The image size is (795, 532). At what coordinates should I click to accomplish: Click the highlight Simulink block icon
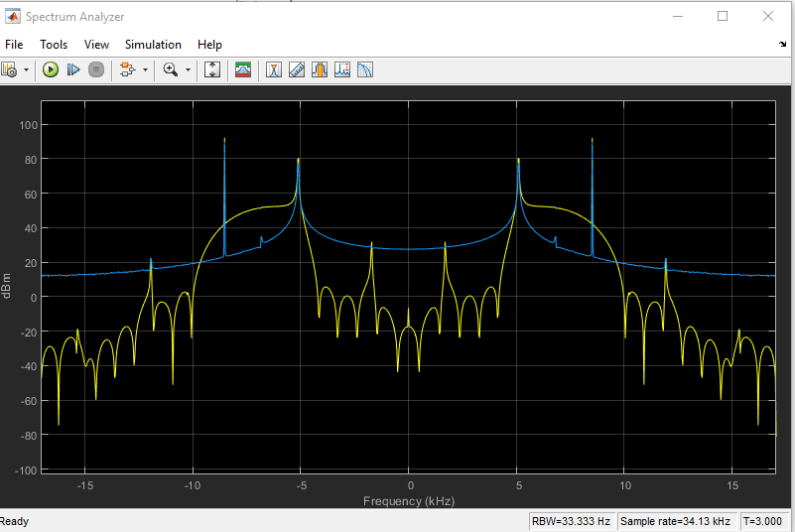tap(127, 69)
